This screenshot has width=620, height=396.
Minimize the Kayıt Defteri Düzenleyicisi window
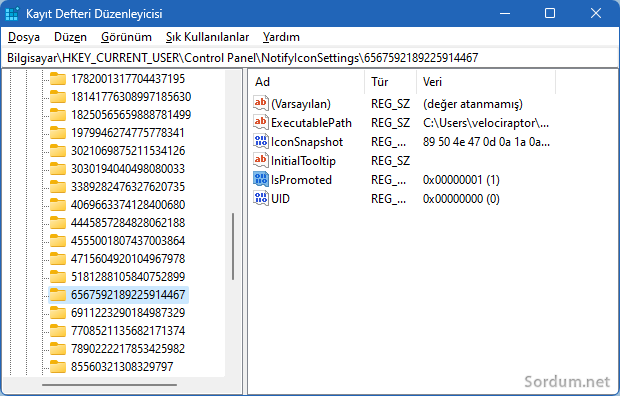[x=505, y=13]
